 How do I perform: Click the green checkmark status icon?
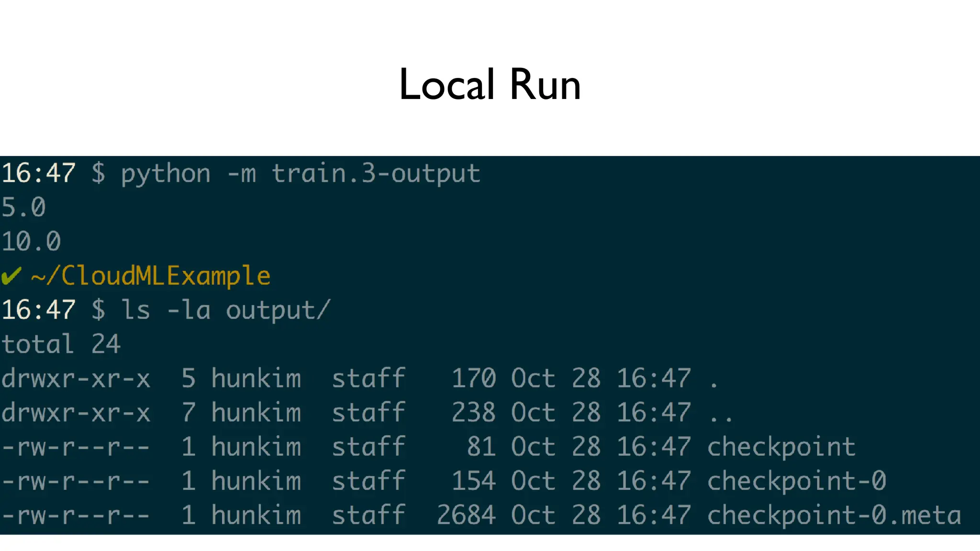(x=11, y=275)
